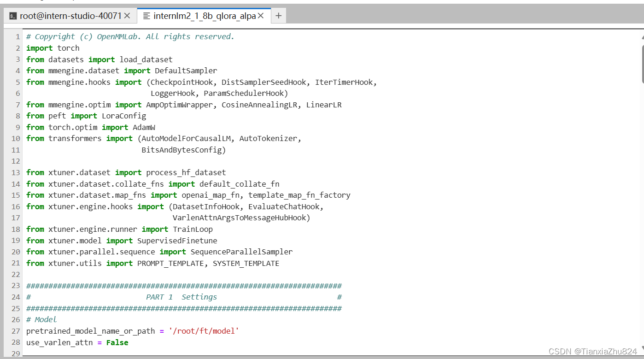
Task: Click the 'PART 1 Settings' comment text
Action: coord(181,297)
